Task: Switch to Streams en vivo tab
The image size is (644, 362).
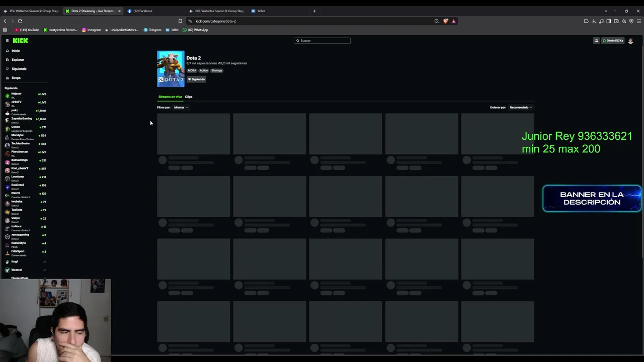Action: [170, 97]
